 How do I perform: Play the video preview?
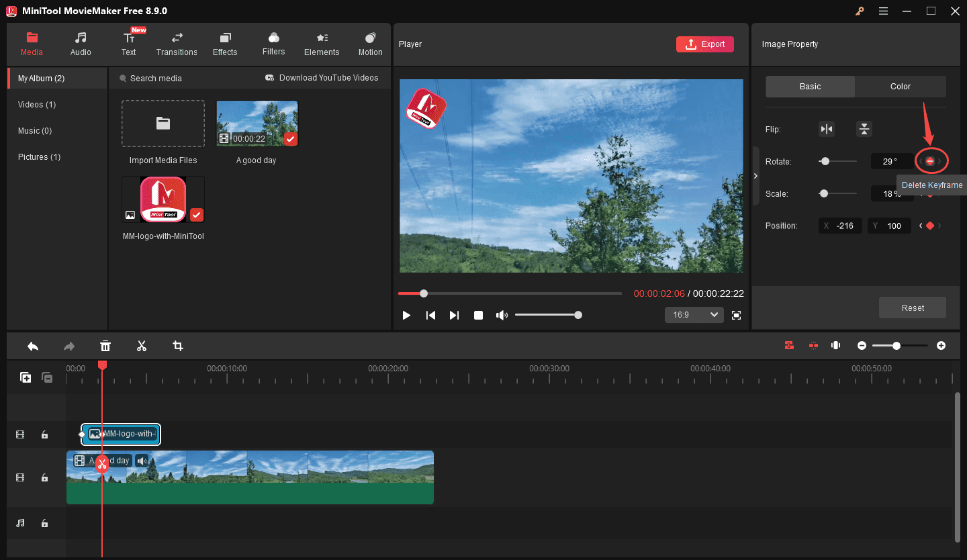pos(406,315)
